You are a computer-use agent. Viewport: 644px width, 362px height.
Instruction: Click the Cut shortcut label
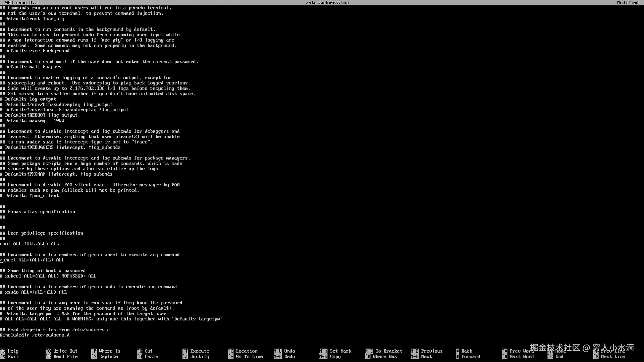click(x=148, y=351)
